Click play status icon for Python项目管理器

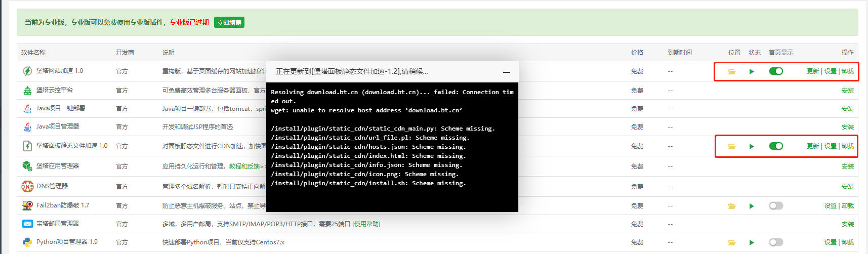coord(752,242)
